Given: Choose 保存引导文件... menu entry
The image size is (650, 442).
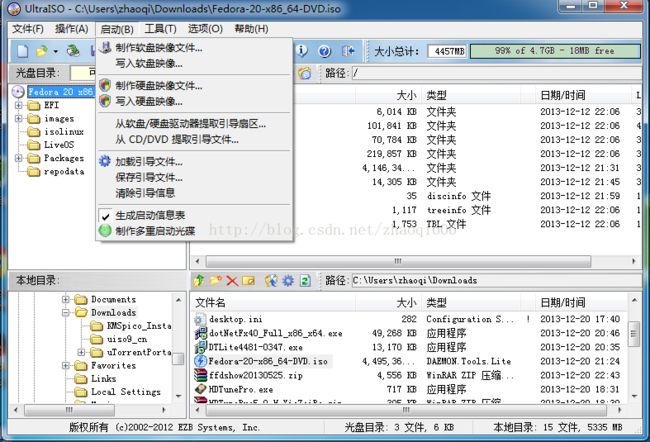Looking at the screenshot, I should click(148, 177).
